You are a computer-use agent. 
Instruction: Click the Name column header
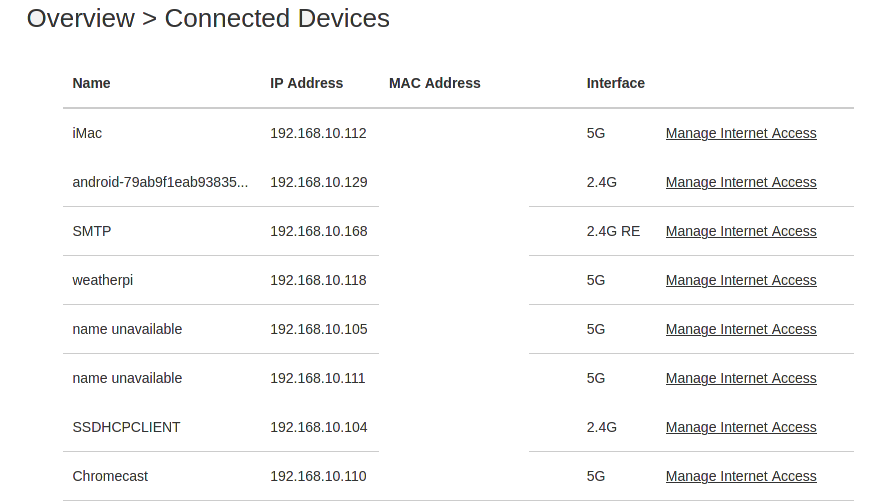pyautogui.click(x=91, y=83)
